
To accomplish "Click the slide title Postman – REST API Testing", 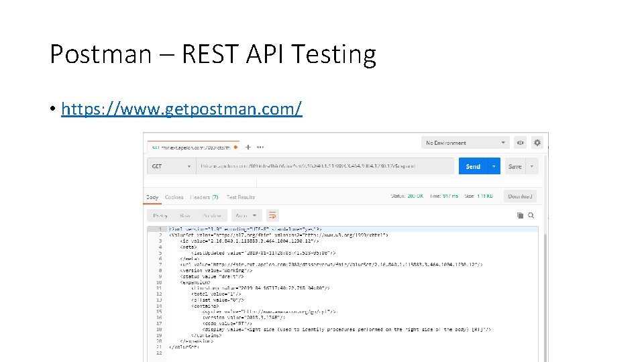I will [x=213, y=54].
